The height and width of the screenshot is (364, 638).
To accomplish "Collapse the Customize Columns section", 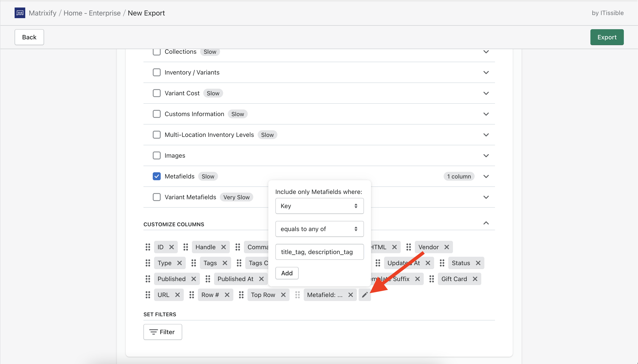I will tap(486, 223).
